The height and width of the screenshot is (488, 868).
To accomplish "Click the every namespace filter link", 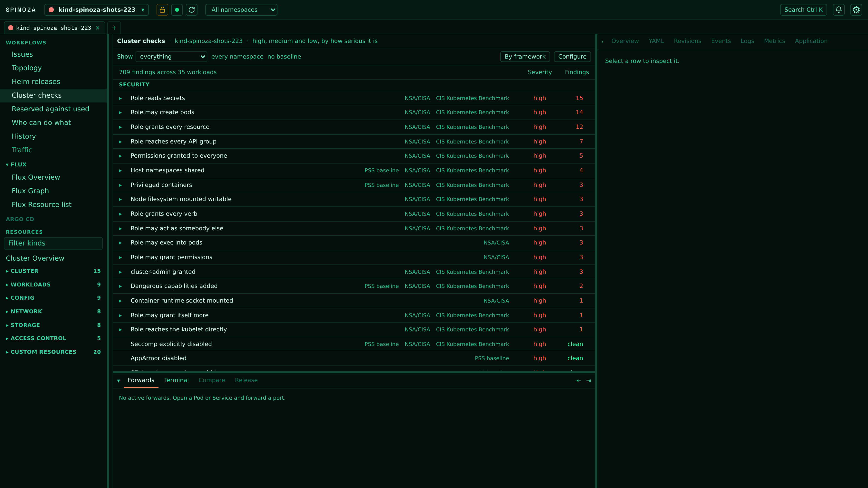I will (x=237, y=57).
